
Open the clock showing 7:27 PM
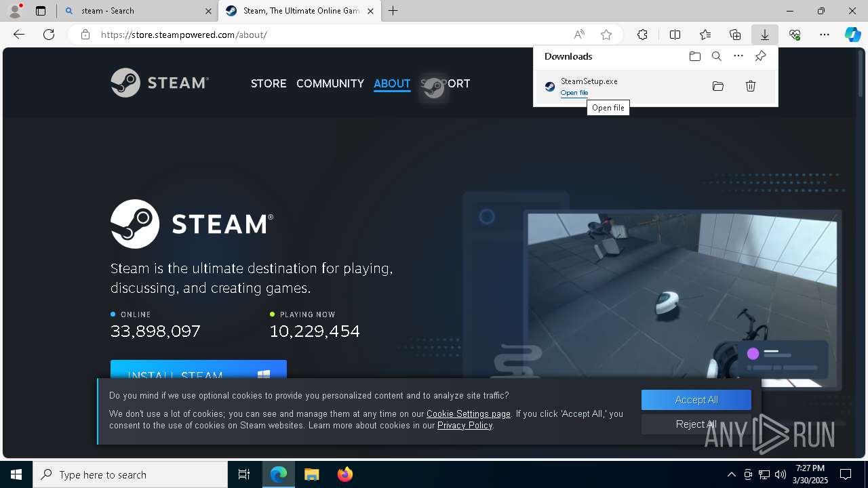[x=810, y=474]
